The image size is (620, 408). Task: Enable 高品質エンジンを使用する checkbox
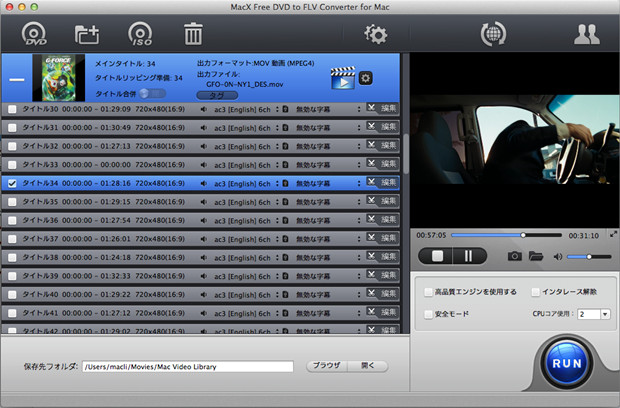click(x=428, y=292)
